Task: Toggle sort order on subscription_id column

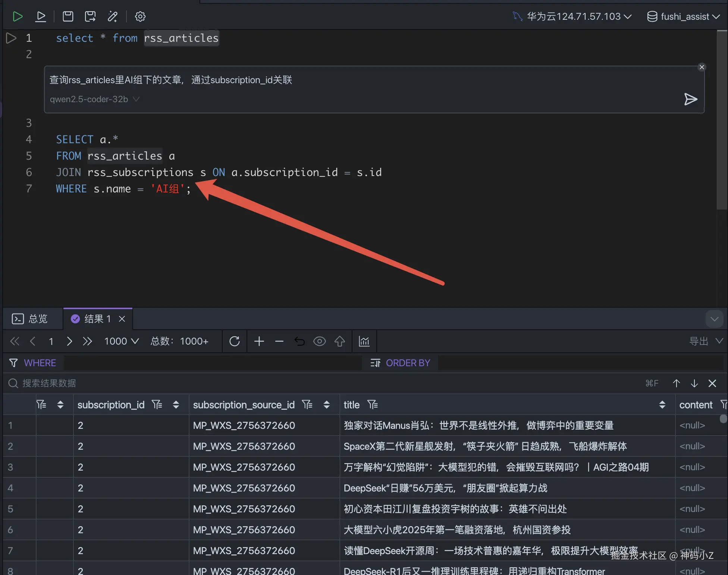Action: pos(176,405)
